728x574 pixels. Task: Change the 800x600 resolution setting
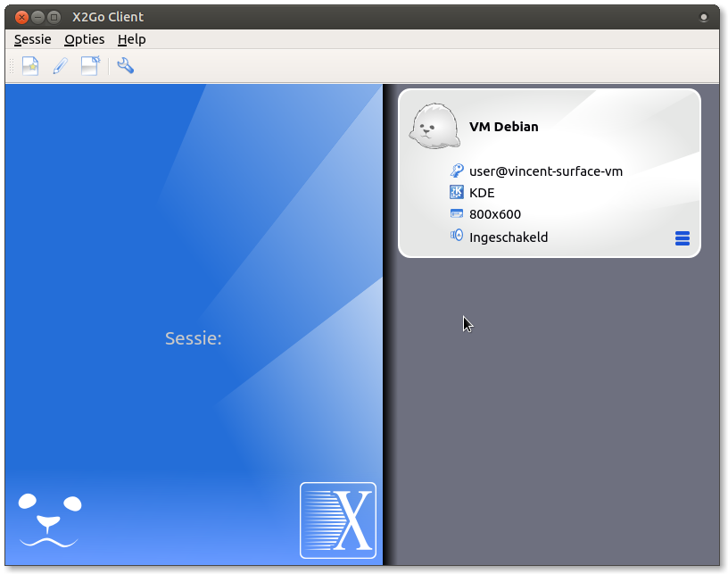(495, 214)
